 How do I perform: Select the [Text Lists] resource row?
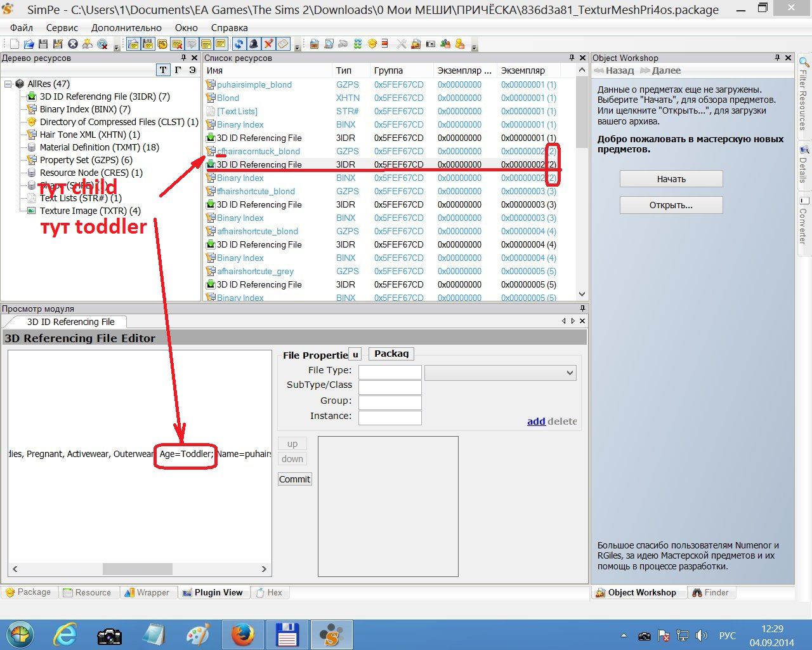coord(390,111)
